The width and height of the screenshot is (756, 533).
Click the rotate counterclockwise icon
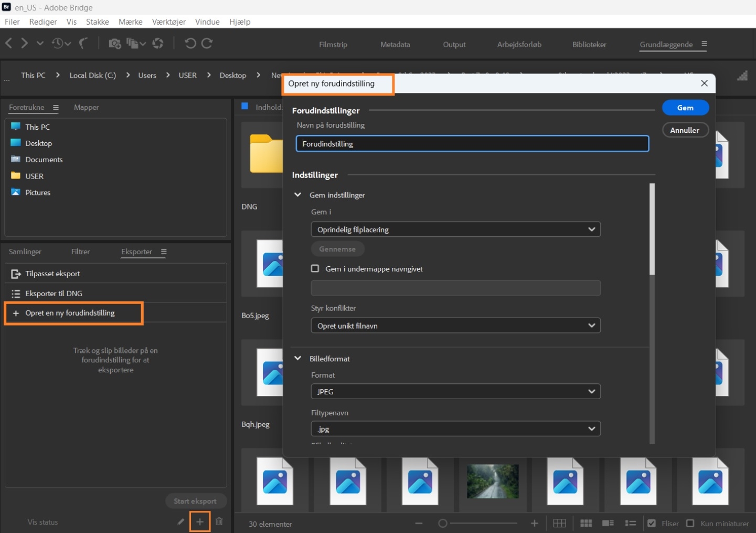click(190, 44)
